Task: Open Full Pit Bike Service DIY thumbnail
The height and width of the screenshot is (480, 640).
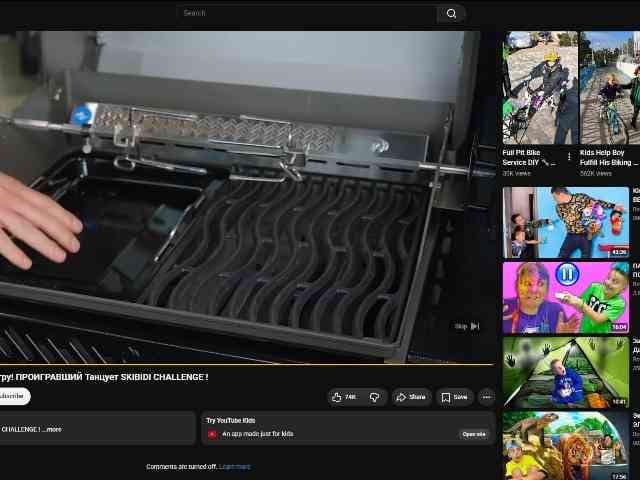Action: click(x=540, y=88)
